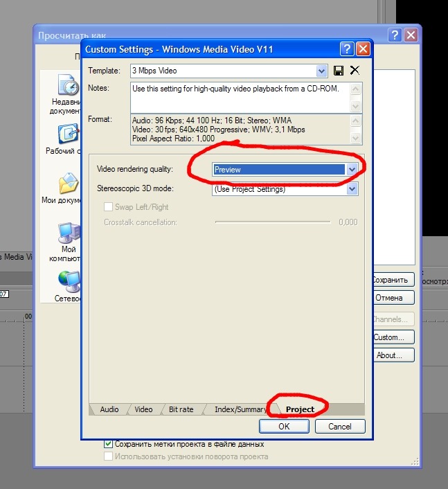Open Video rendering quality dropdown
This screenshot has height=489, width=448.
pyautogui.click(x=352, y=169)
